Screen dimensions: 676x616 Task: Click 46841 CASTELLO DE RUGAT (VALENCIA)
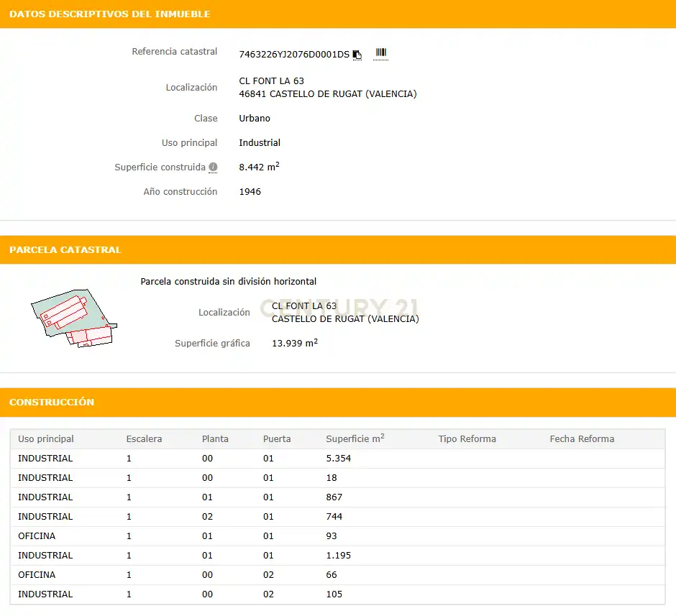(x=328, y=94)
